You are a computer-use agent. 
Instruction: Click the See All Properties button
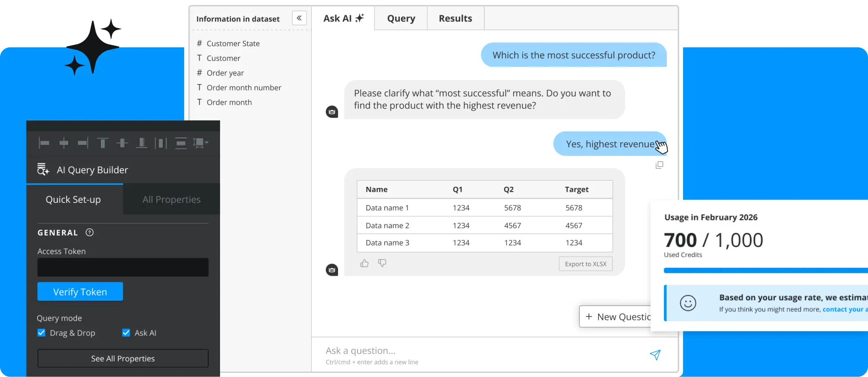[x=123, y=358]
